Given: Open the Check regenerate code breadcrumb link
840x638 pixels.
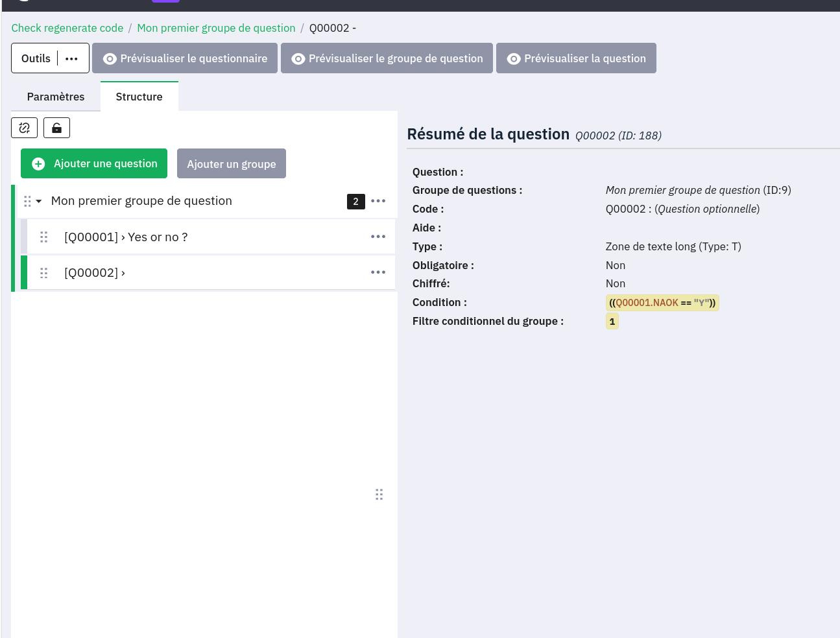Looking at the screenshot, I should tap(67, 28).
